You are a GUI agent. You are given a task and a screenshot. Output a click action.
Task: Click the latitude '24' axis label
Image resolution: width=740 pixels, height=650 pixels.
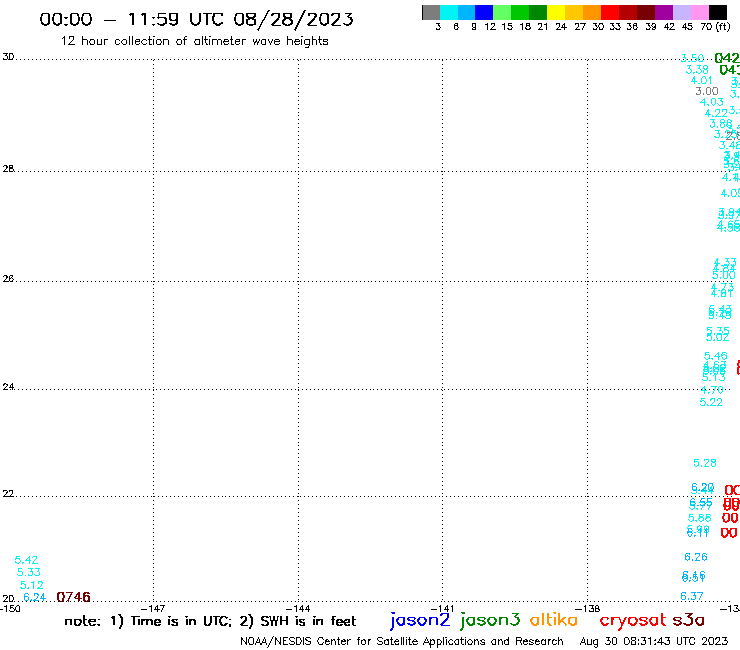point(8,387)
